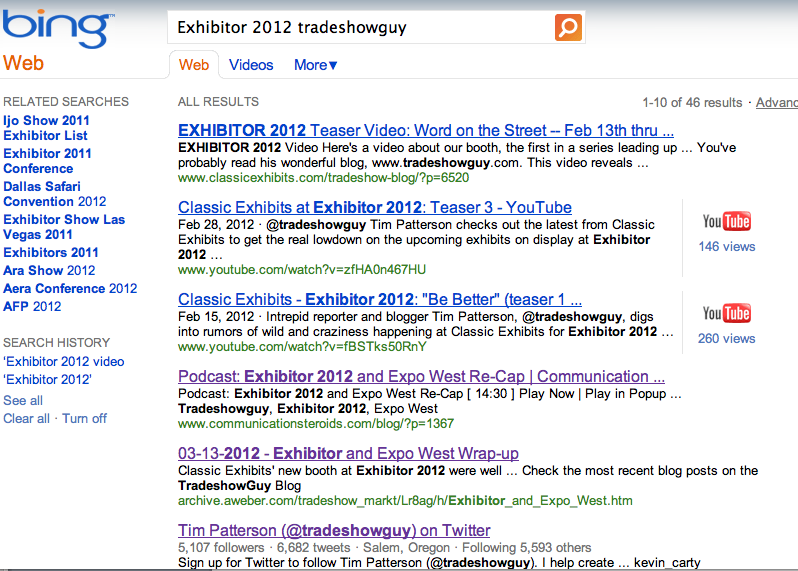Screen dimensions: 798x571
Task: Open Classic Exhibits Teaser 3 YouTube result
Action: tap(375, 208)
